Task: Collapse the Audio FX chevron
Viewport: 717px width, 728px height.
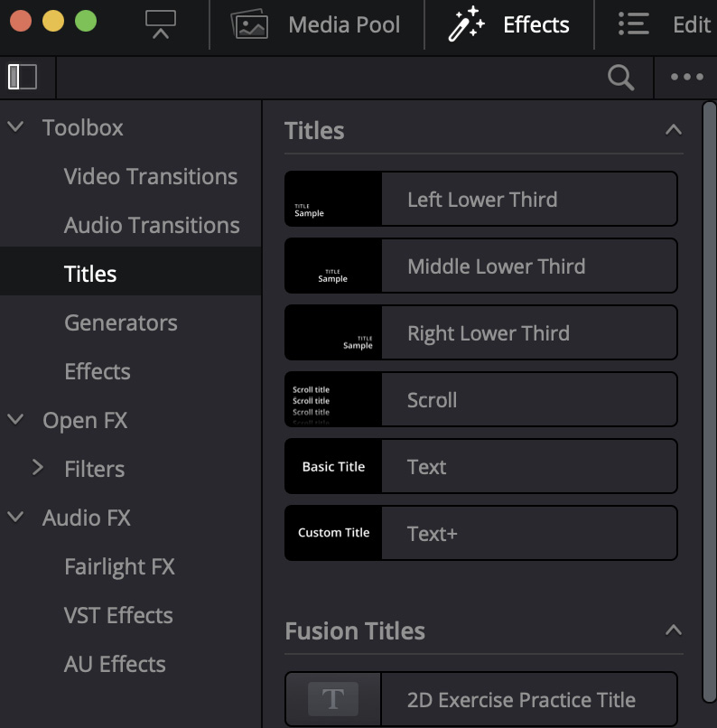Action: coord(15,517)
